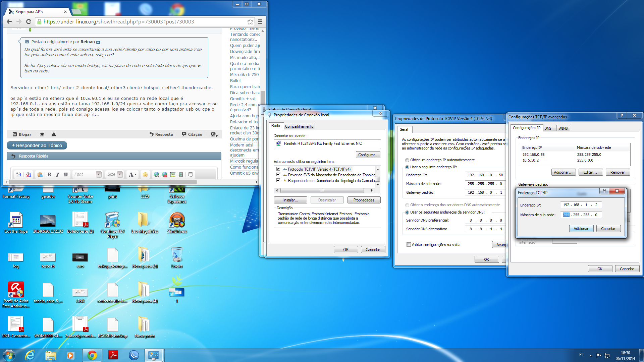The height and width of the screenshot is (362, 644).
Task: Open the smiley emoticon picker
Action: click(145, 175)
